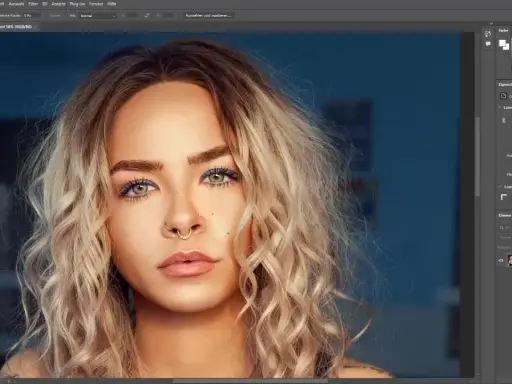Open the Plug-ins menu
This screenshot has width=512, height=384.
[x=77, y=4]
